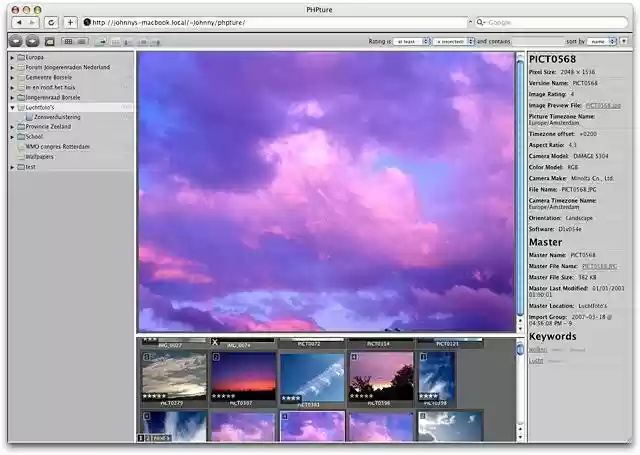Click the round next-image button in PHPture toolbar
The width and height of the screenshot is (640, 455).
32,41
